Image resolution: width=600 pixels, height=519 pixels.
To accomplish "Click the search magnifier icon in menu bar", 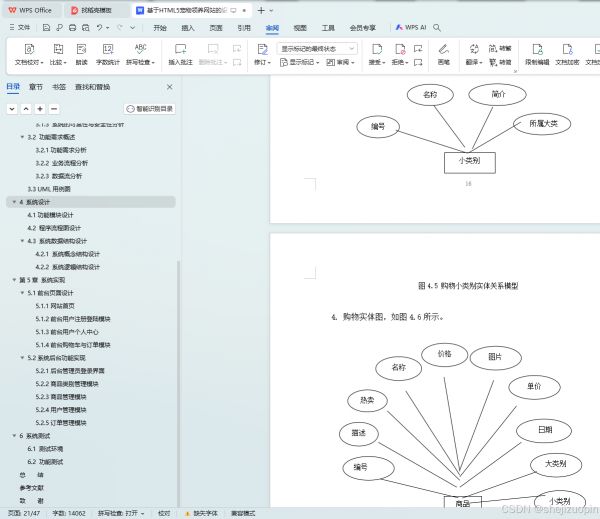I will click(437, 28).
